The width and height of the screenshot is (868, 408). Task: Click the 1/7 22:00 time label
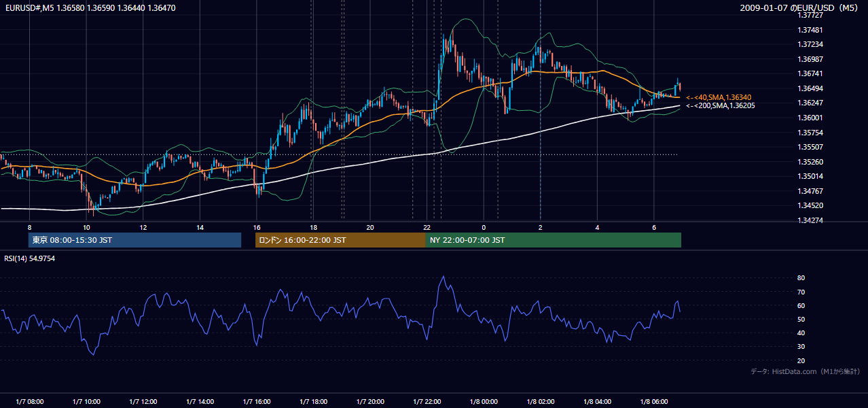[x=427, y=401]
